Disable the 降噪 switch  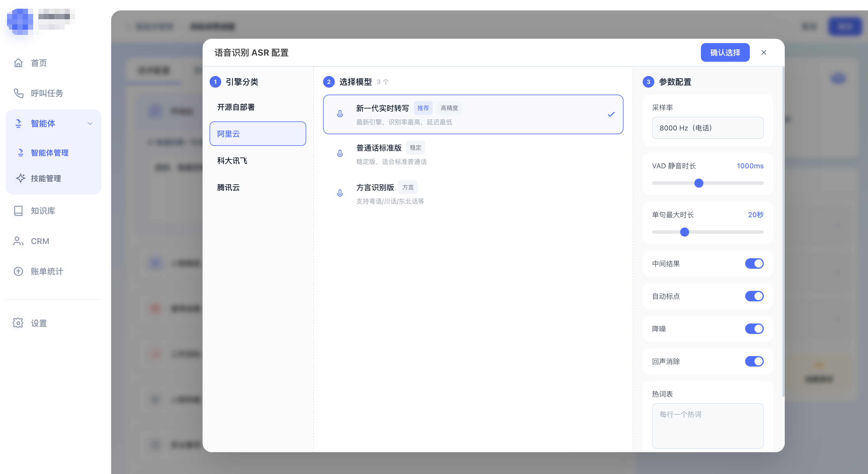[754, 329]
